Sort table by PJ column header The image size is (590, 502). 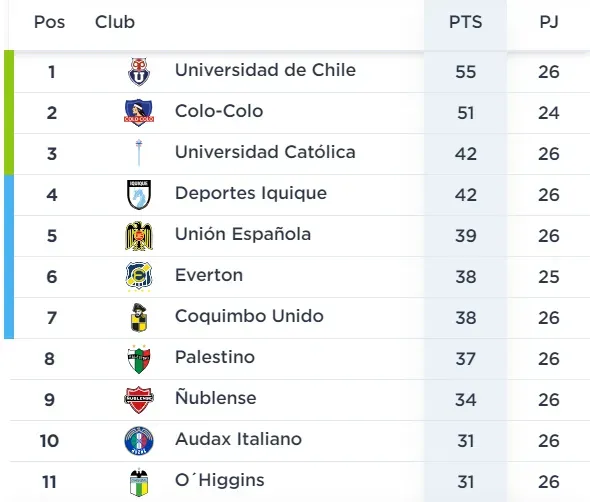[x=549, y=22]
